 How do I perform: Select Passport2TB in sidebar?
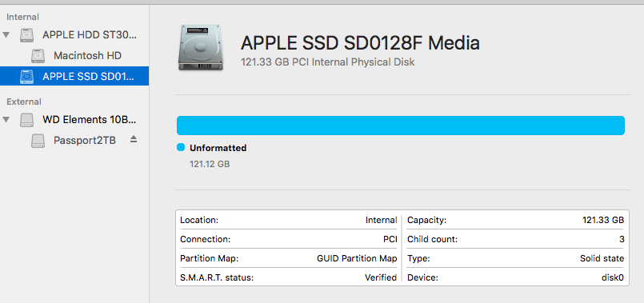(x=85, y=141)
